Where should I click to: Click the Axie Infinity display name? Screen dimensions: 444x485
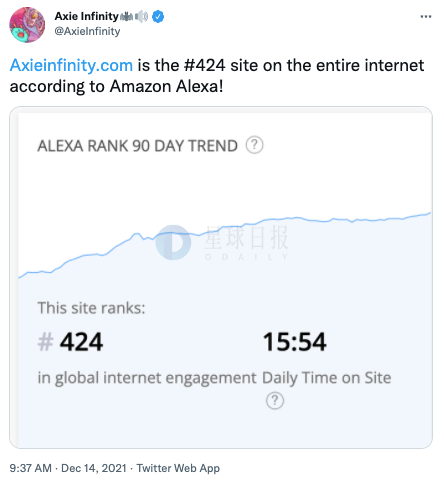point(86,16)
